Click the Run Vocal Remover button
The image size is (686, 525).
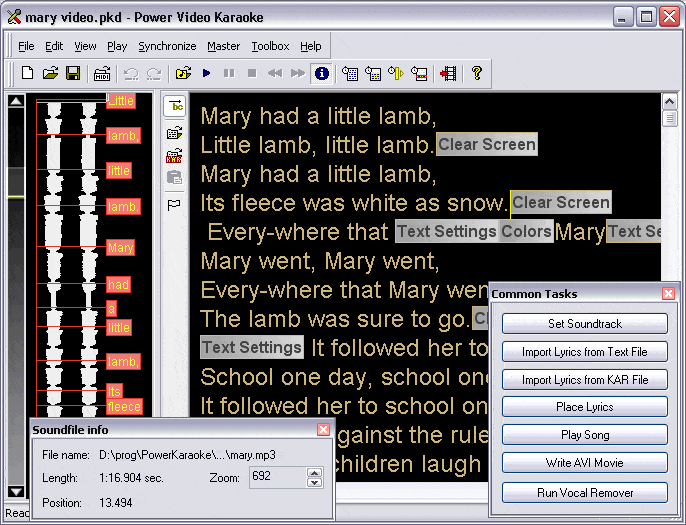pyautogui.click(x=584, y=492)
